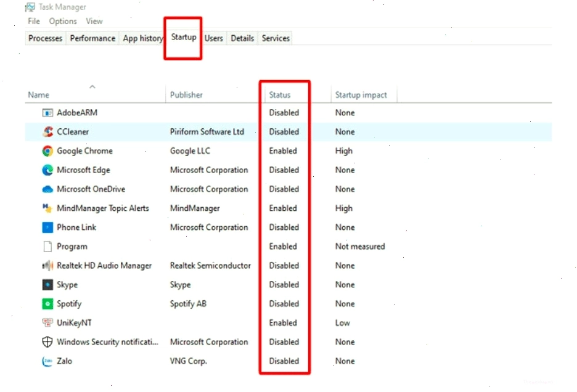The width and height of the screenshot is (577, 392).
Task: Select the Phone Link entry name
Action: pyautogui.click(x=76, y=227)
